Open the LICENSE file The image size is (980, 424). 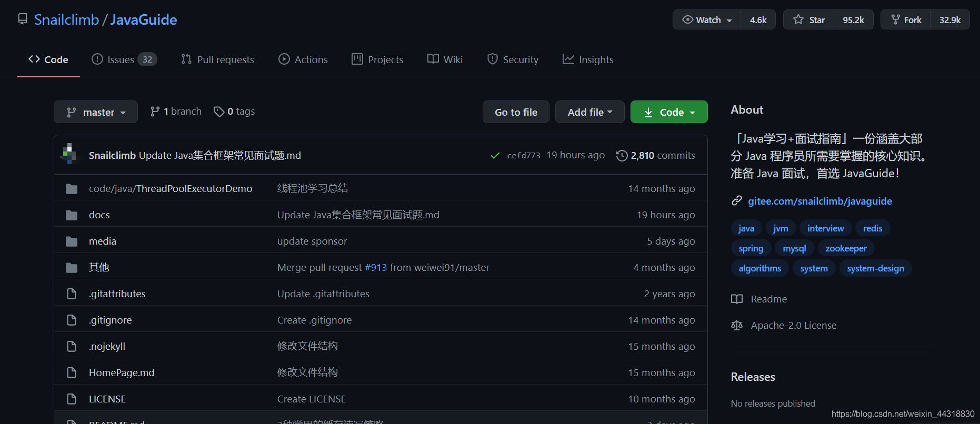pos(107,399)
